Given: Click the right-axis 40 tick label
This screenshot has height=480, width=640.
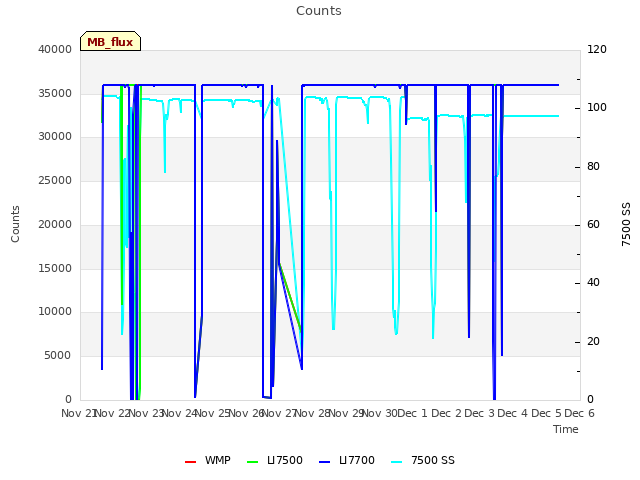Looking at the screenshot, I should click(x=593, y=282).
